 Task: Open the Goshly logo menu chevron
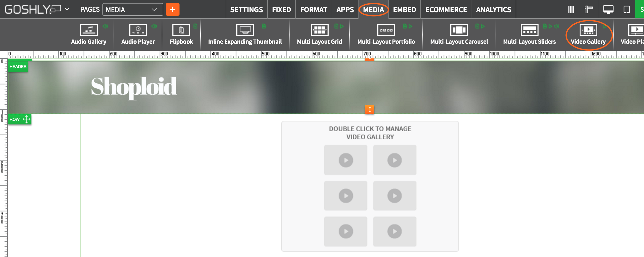(x=67, y=9)
